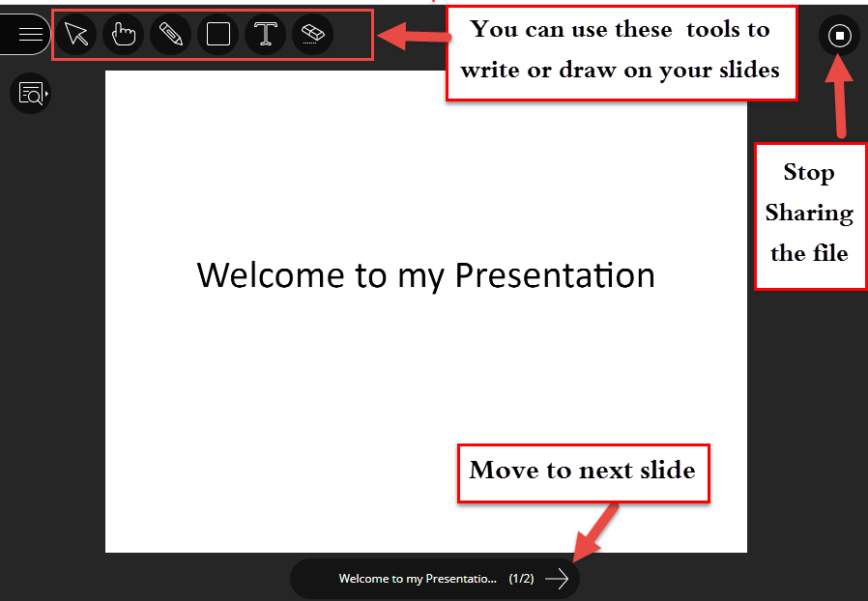Choose the rectangle shape tool
The height and width of the screenshot is (601, 868).
click(217, 34)
